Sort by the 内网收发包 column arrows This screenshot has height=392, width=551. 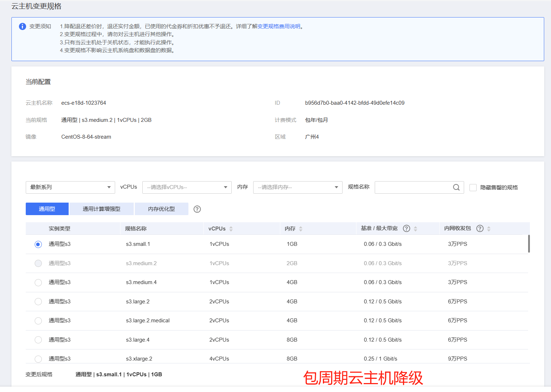click(x=489, y=229)
